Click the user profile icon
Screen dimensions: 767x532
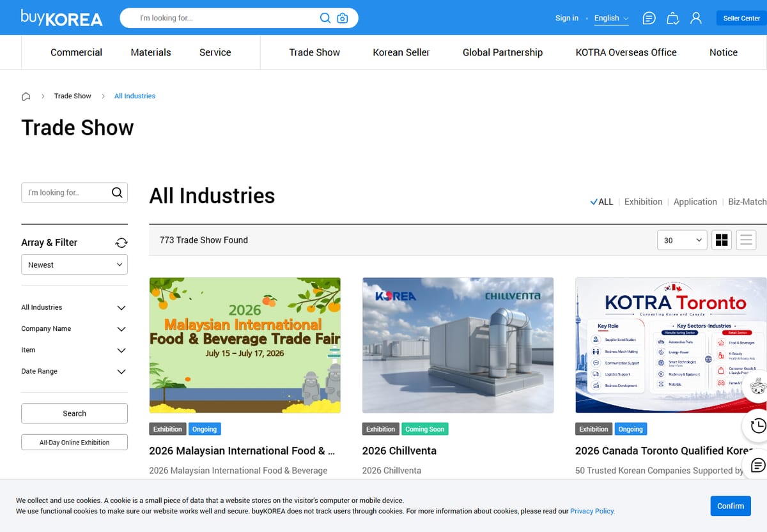[696, 19]
